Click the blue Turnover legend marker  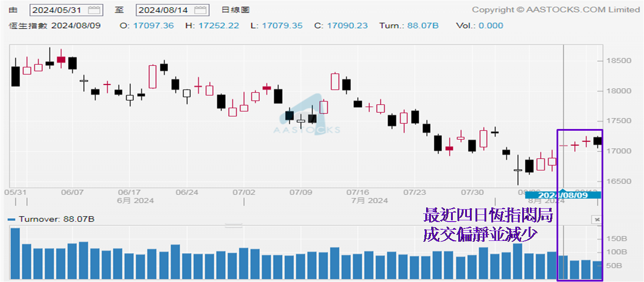[x=12, y=219]
